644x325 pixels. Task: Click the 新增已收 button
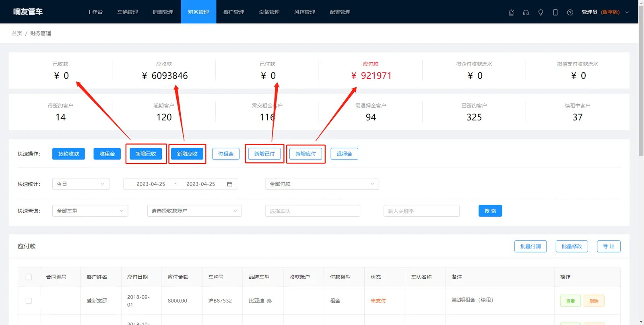pyautogui.click(x=146, y=154)
